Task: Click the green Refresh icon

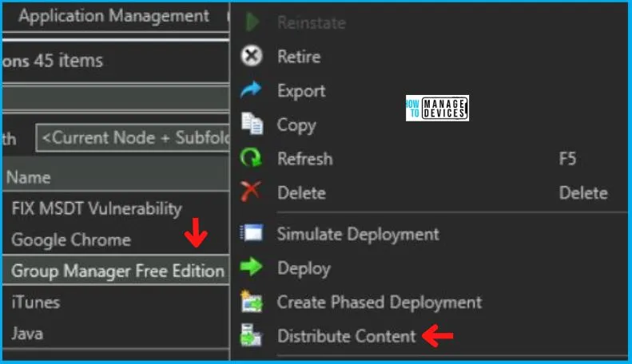Action: point(252,159)
